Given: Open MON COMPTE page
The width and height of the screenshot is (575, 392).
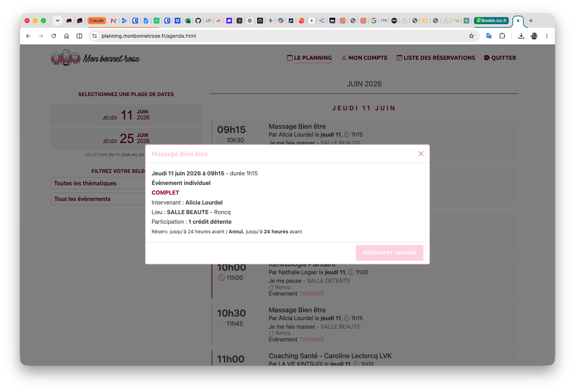Looking at the screenshot, I should (x=364, y=58).
